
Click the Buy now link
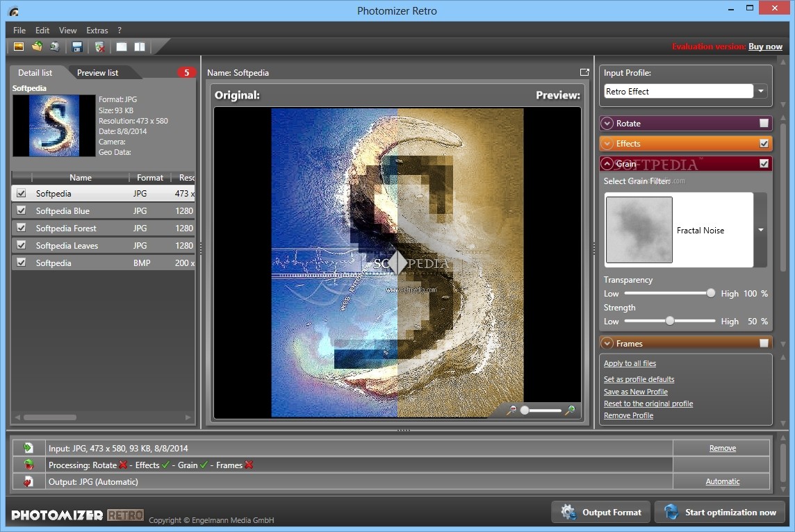point(765,47)
